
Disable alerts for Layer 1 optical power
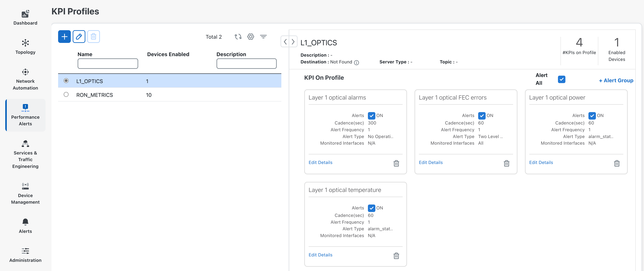[592, 116]
